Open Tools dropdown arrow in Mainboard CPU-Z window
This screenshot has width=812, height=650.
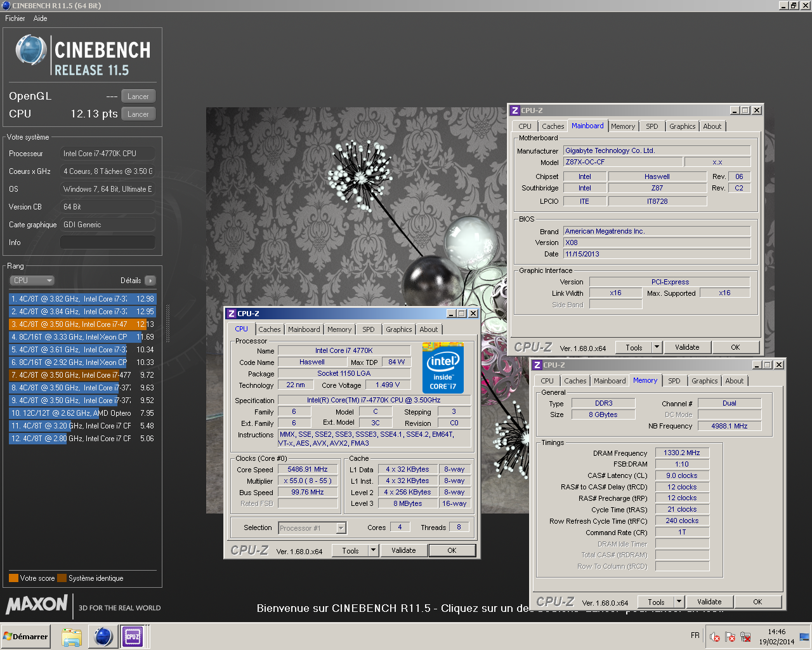pos(657,348)
